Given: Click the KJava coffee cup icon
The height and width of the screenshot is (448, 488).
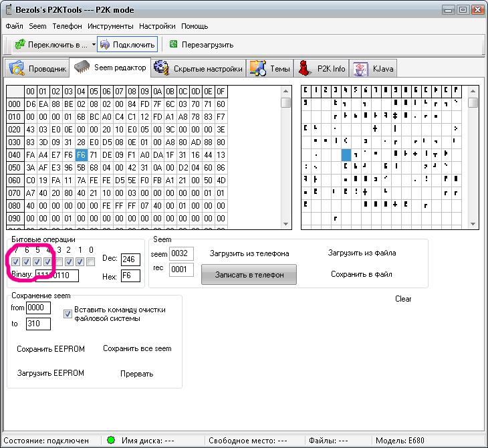Looking at the screenshot, I should point(360,68).
